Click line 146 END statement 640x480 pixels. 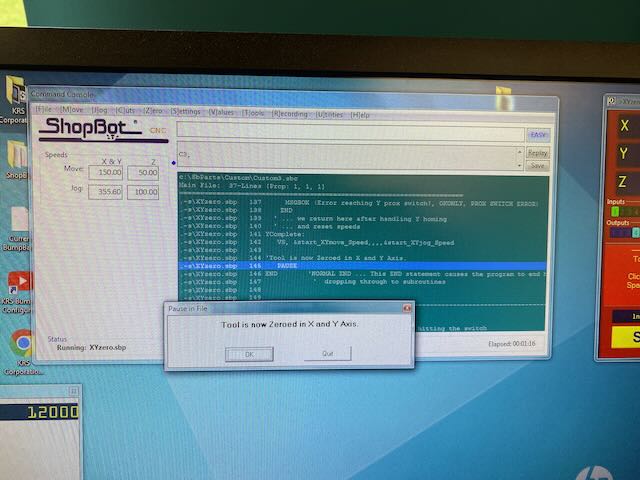click(362, 274)
